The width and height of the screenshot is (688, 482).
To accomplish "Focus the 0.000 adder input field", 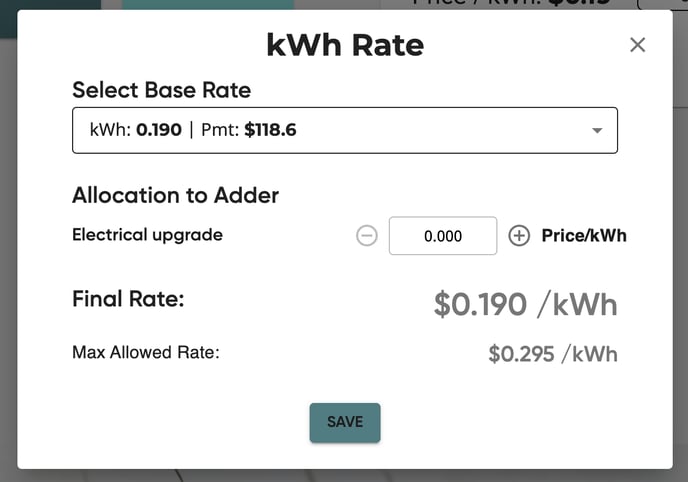I will click(x=443, y=236).
